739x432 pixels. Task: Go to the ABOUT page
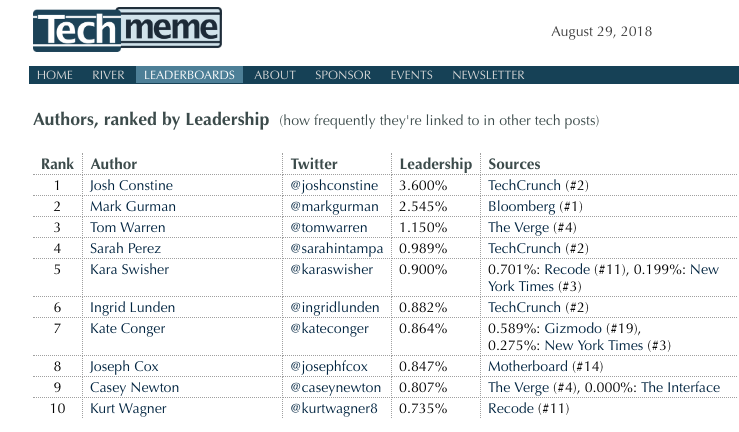tap(274, 75)
